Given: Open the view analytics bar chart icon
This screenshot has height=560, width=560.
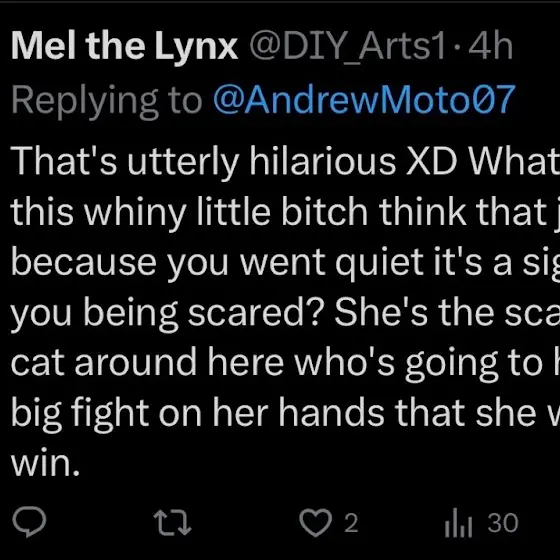Looking at the screenshot, I should (x=459, y=523).
